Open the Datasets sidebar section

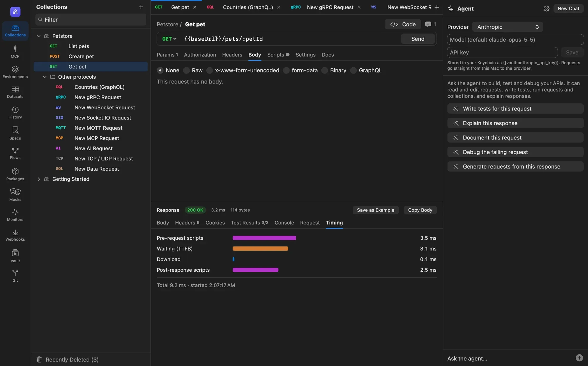point(15,92)
